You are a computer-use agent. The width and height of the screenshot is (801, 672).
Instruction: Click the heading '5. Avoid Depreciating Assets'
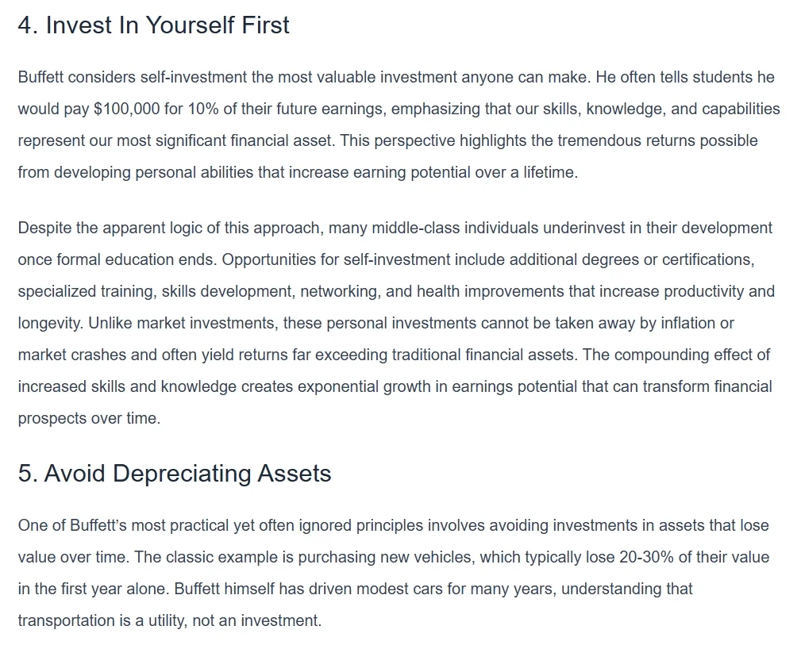(175, 474)
